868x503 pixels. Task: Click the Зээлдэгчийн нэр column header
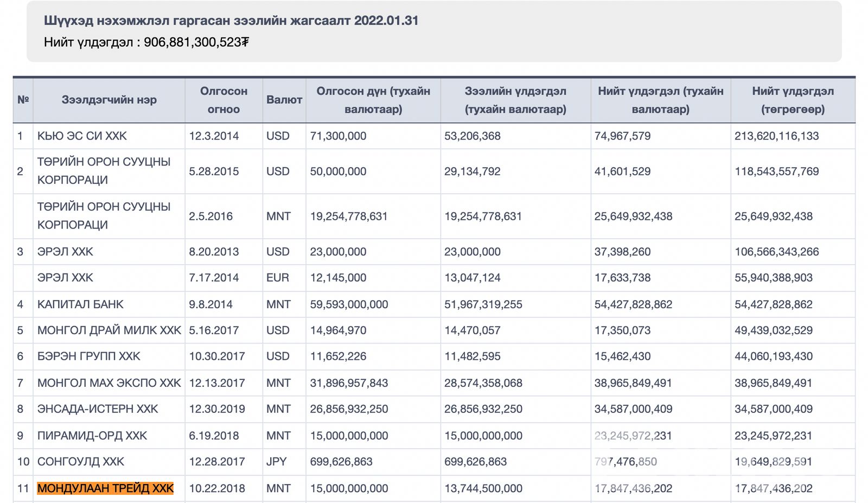(109, 100)
